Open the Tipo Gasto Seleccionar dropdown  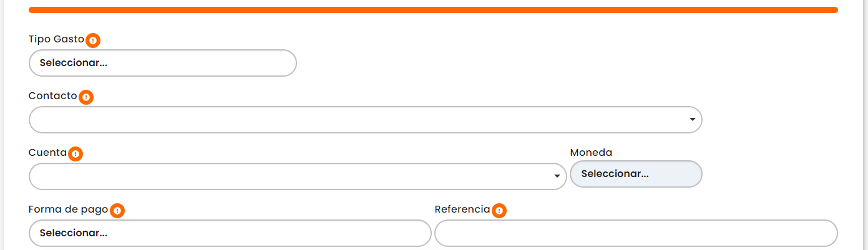coord(162,63)
